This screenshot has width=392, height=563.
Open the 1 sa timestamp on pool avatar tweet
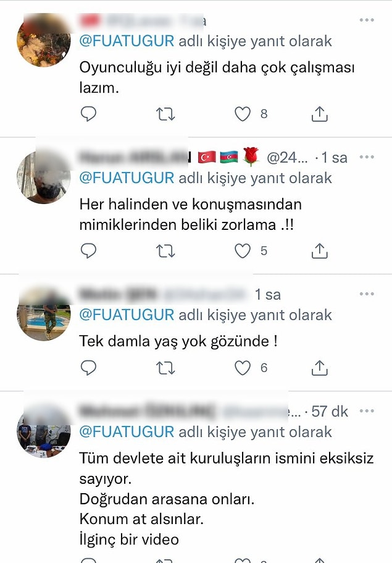click(267, 295)
